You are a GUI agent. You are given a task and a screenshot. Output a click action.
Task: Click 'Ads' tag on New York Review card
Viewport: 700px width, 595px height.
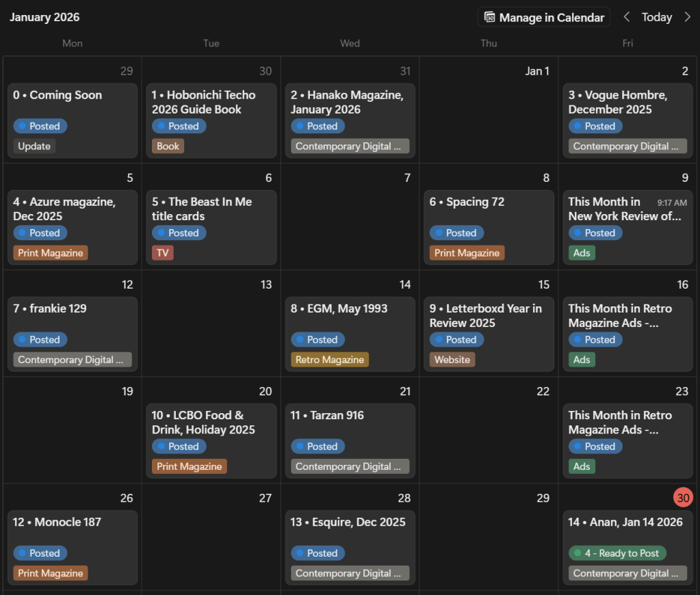[x=582, y=252]
